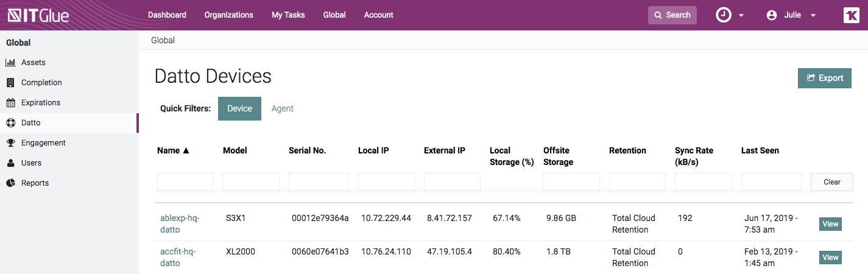
Task: Open the Assets bar chart icon
Action: click(x=10, y=63)
